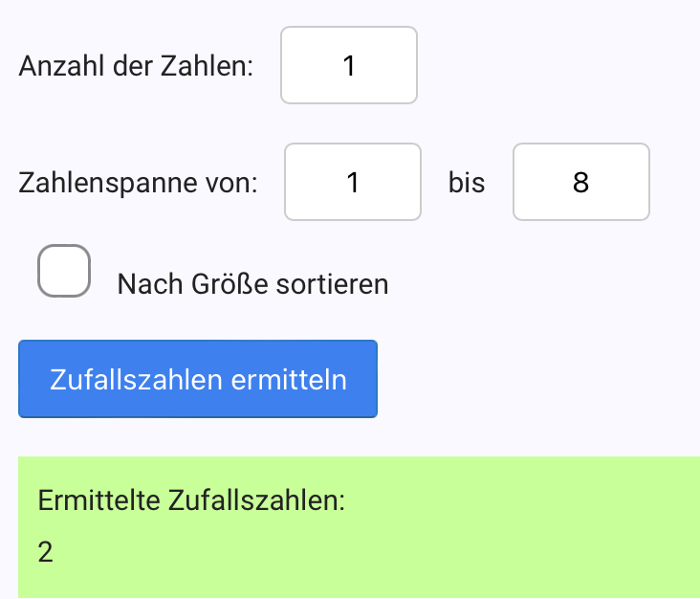Screen dimensions: 700x599
Task: Click the generated random number 2
Action: pyautogui.click(x=45, y=552)
